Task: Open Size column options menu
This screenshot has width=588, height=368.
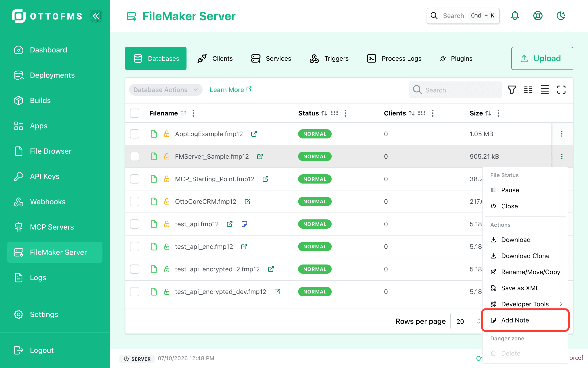Action: 498,113
